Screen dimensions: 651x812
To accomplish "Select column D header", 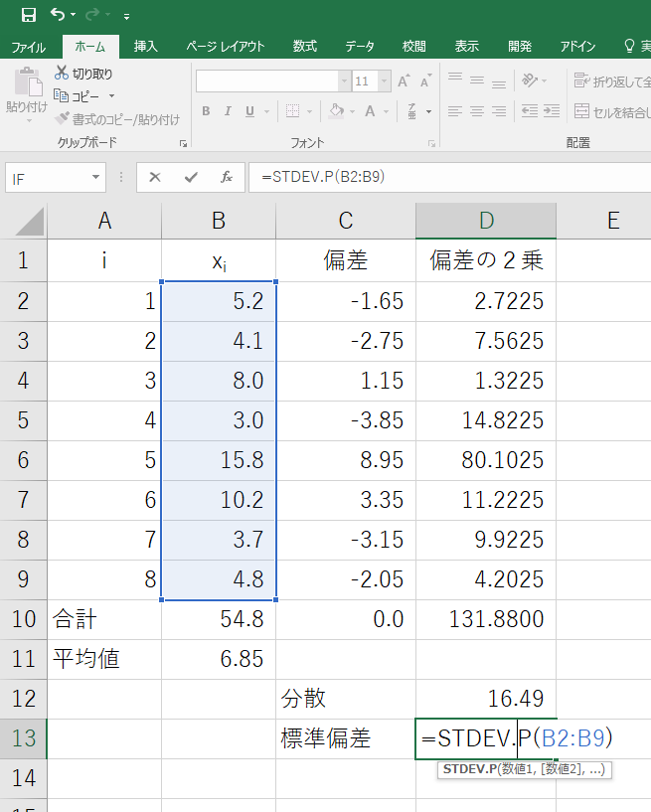I will click(x=486, y=221).
